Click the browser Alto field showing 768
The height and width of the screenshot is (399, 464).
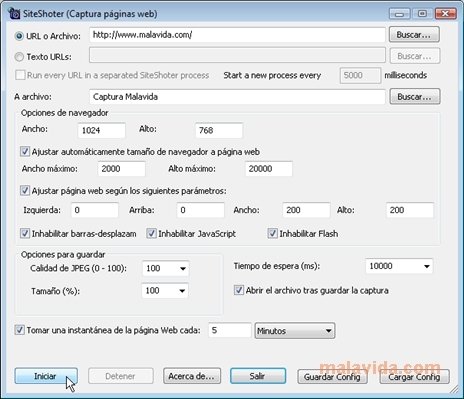pos(219,130)
